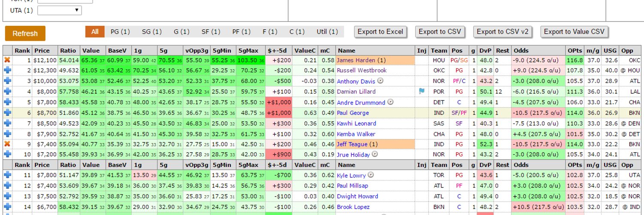Click the $12,100 price cell
The width and height of the screenshot is (644, 215).
(x=45, y=60)
